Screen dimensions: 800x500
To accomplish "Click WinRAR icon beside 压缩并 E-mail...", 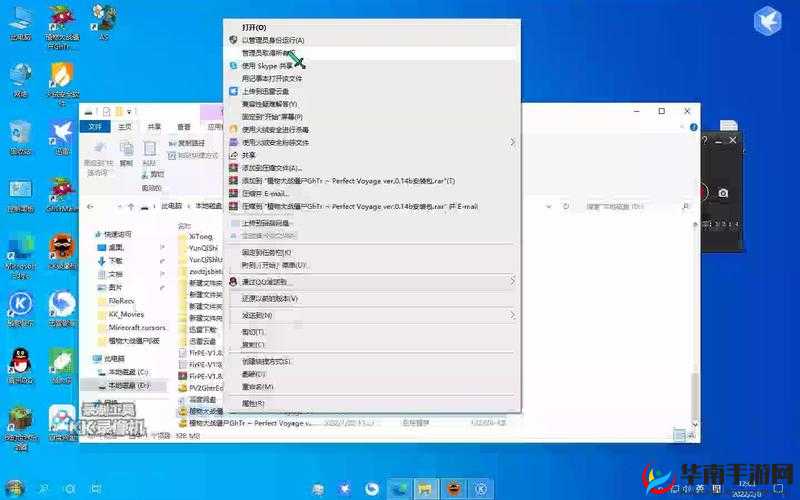I will [x=233, y=193].
